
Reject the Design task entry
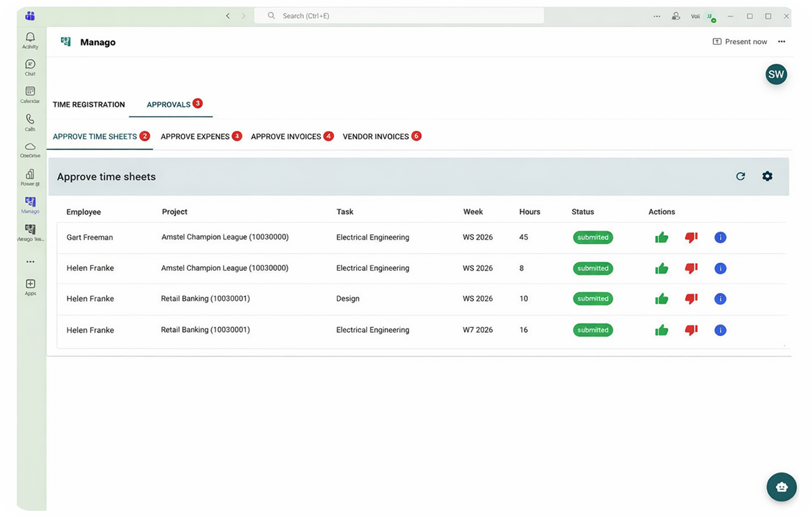[x=691, y=298]
